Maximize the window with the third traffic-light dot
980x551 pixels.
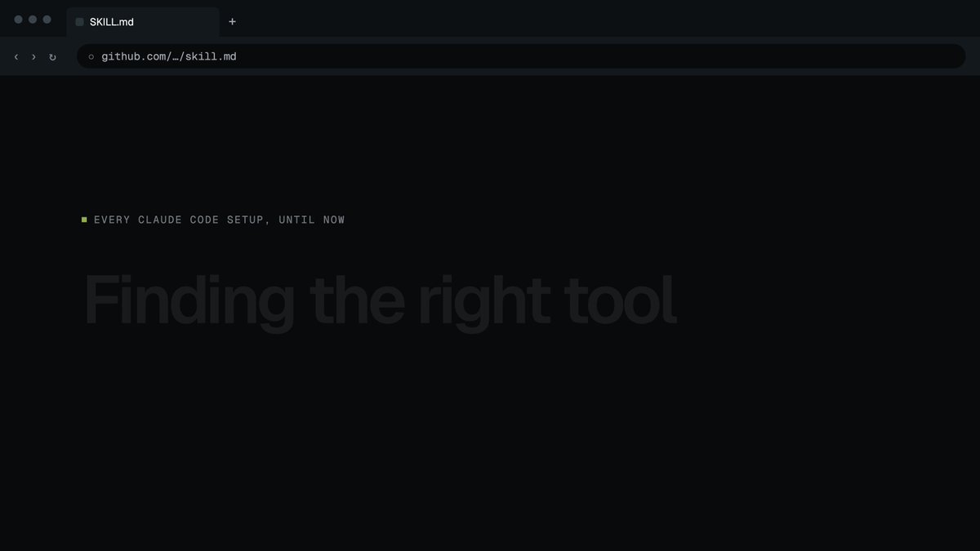tap(47, 20)
